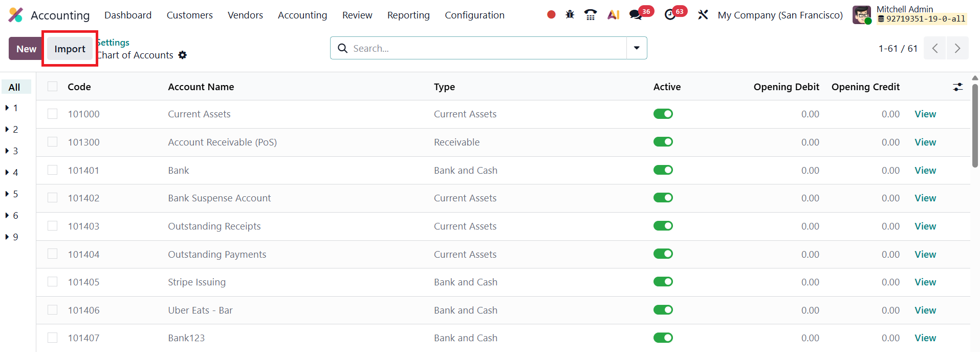The height and width of the screenshot is (352, 980).
Task: Click the red recording indicator icon
Action: point(551,15)
